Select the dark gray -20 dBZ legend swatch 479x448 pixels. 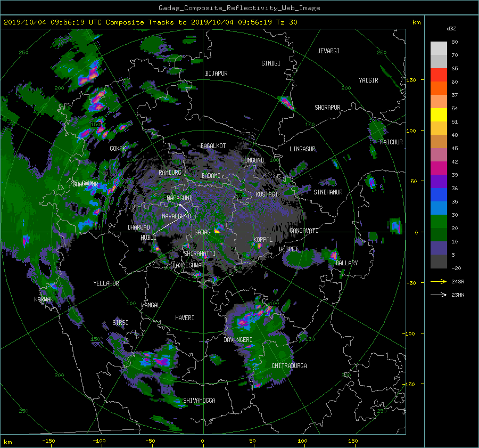pyautogui.click(x=439, y=261)
